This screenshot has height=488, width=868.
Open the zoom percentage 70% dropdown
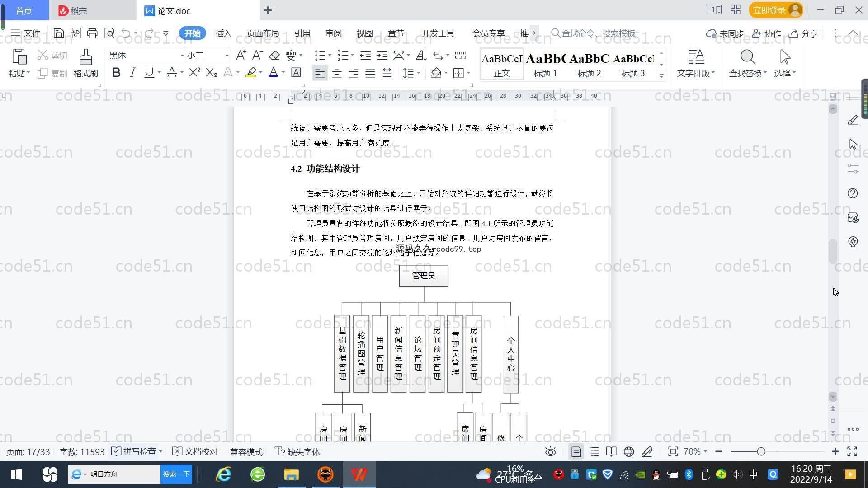pos(695,451)
